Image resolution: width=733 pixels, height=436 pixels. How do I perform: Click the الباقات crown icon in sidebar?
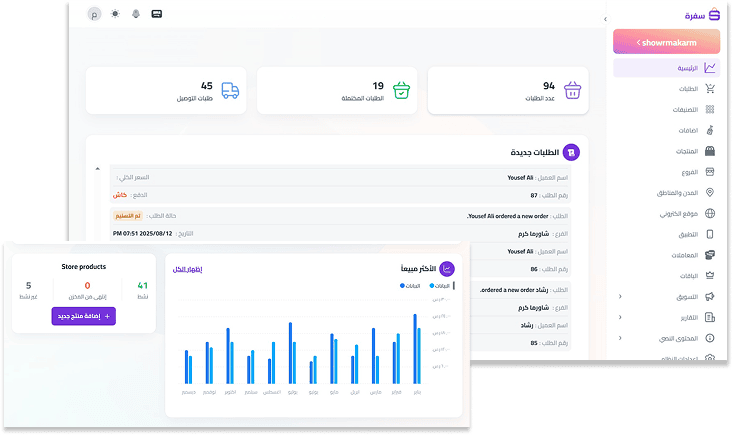pyautogui.click(x=709, y=275)
